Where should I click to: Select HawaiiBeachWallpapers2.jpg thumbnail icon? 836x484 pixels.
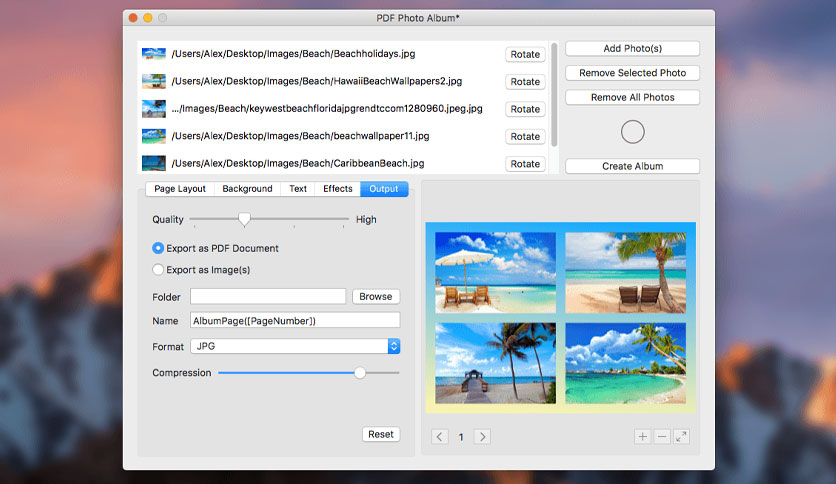point(154,81)
